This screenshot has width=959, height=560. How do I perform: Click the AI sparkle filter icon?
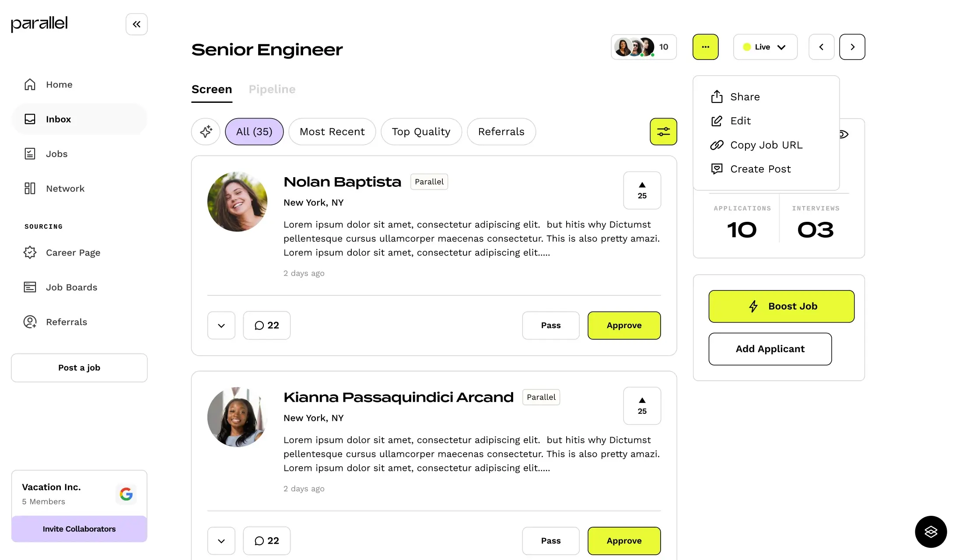(x=206, y=131)
